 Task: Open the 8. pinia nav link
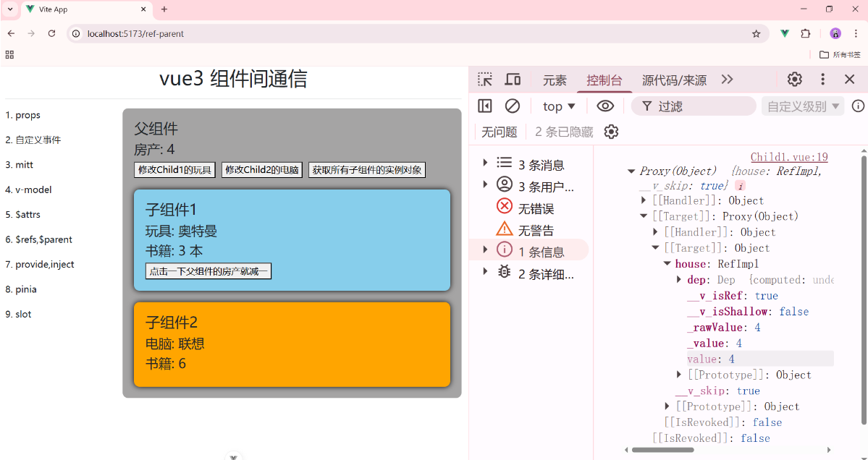tap(21, 289)
